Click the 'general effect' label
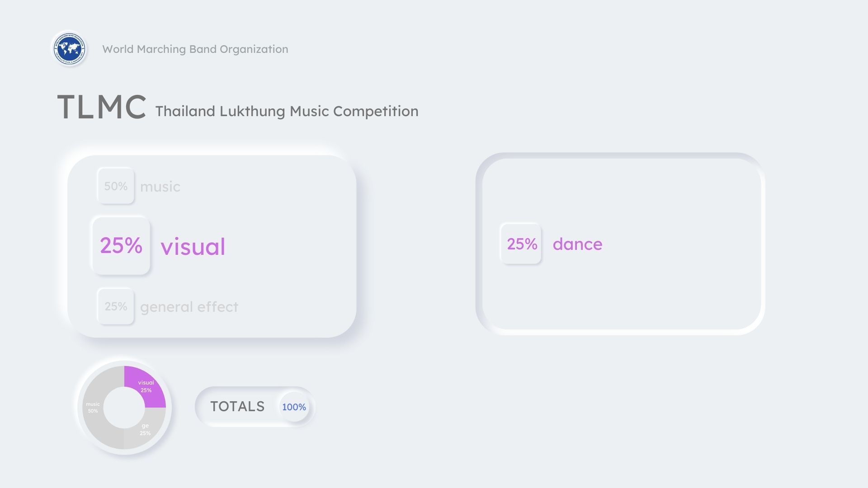This screenshot has height=488, width=868. [x=189, y=307]
